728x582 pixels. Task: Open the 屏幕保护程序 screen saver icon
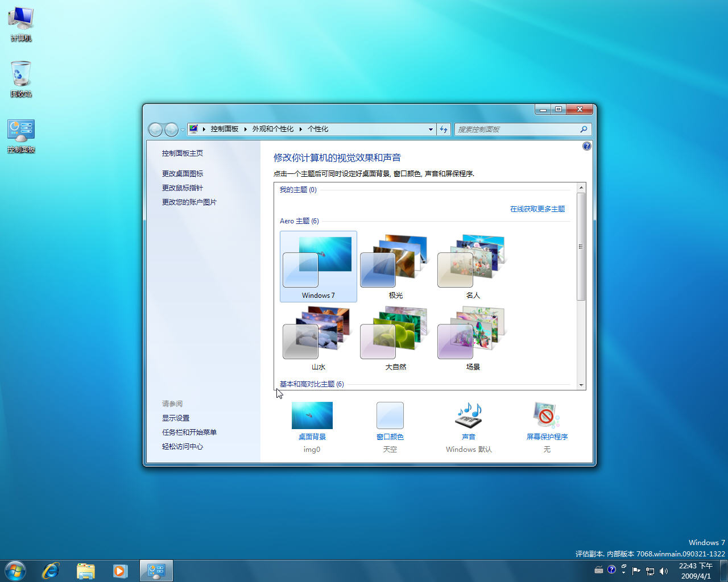pos(547,415)
